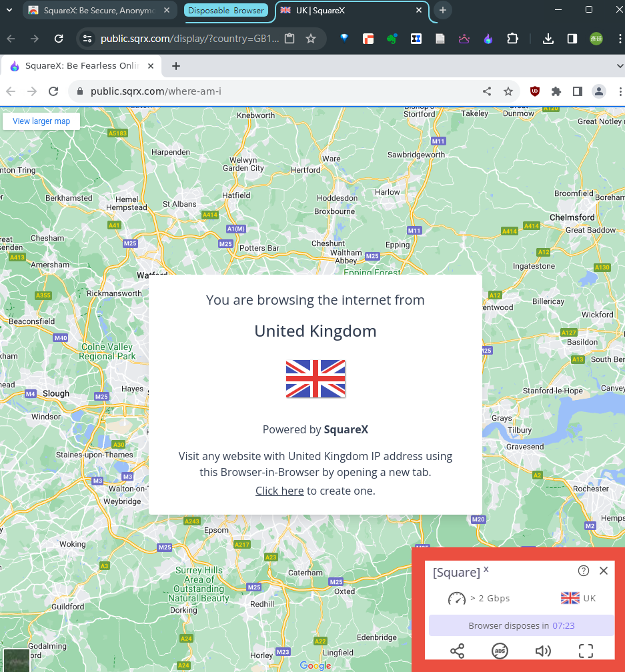The width and height of the screenshot is (625, 672).
Task: Open Downloads from the browser toolbar
Action: click(x=548, y=39)
